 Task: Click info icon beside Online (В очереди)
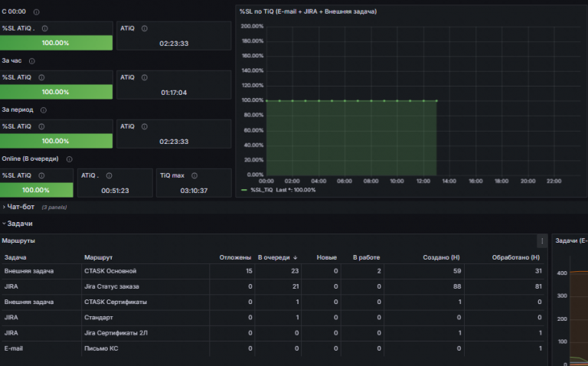(x=70, y=159)
